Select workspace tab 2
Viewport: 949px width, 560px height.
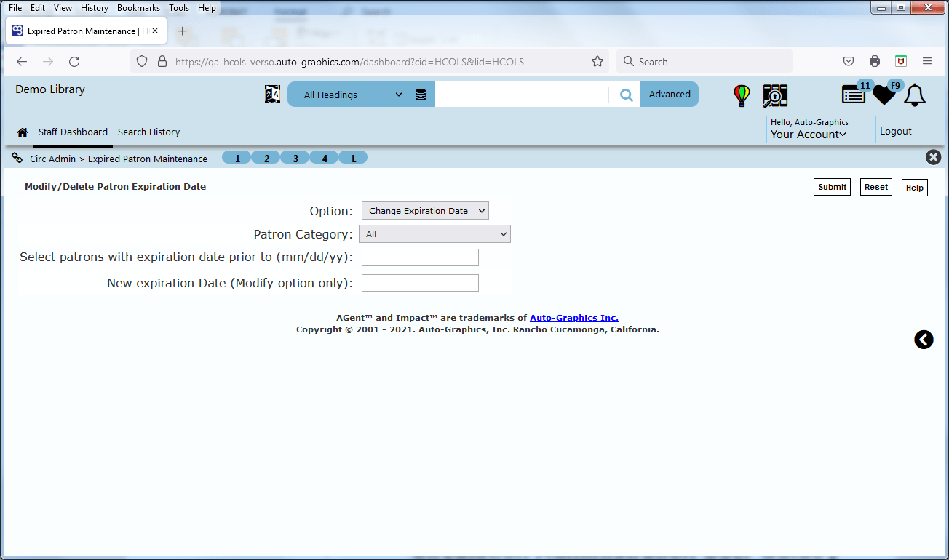[266, 158]
